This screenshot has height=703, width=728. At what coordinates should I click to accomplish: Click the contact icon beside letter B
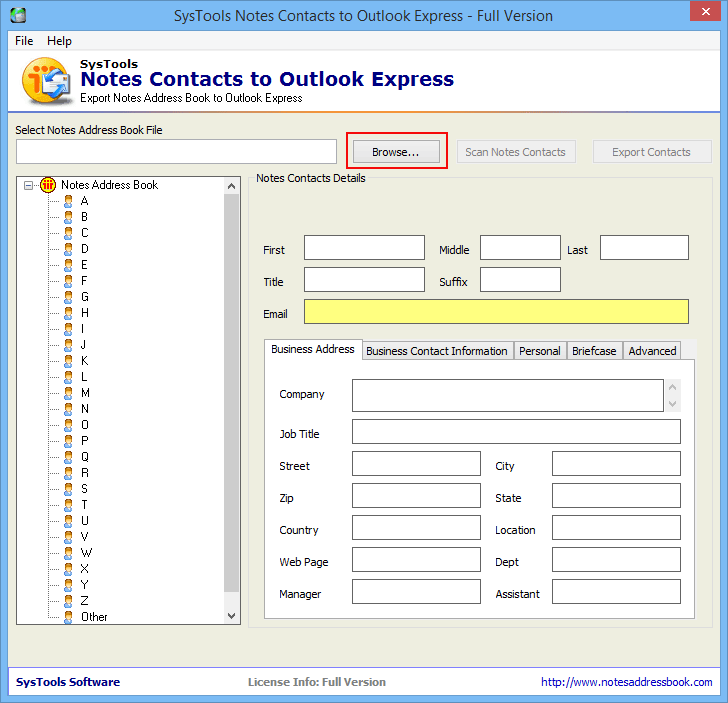click(x=68, y=217)
